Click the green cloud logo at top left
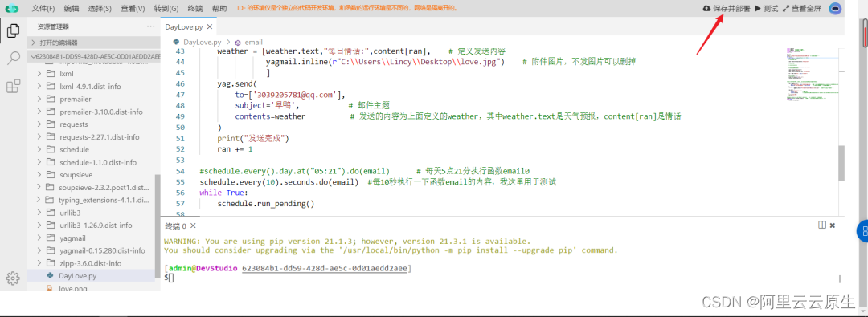This screenshot has width=868, height=317. (x=12, y=9)
